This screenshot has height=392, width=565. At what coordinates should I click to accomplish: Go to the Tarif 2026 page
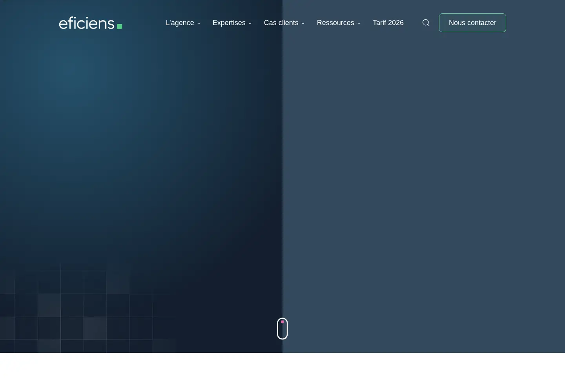coord(388,23)
